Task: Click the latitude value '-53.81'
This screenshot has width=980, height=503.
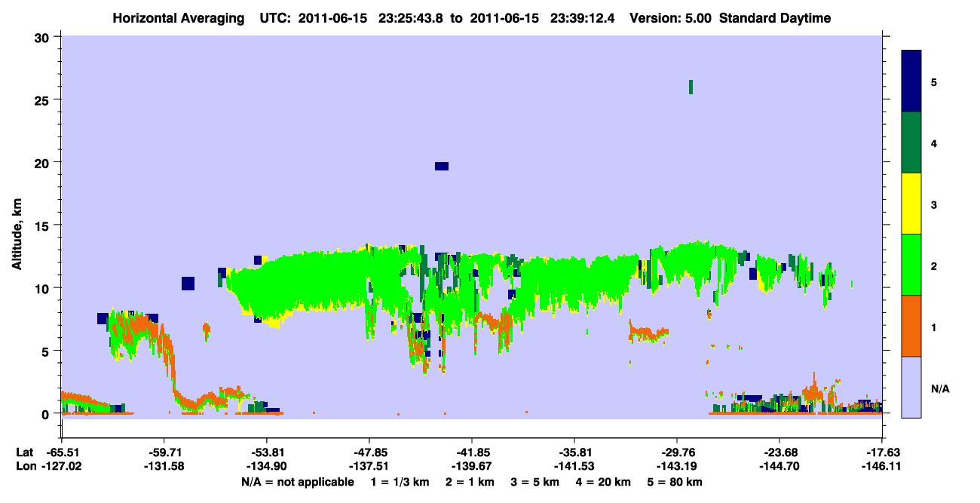Action: click(x=266, y=452)
